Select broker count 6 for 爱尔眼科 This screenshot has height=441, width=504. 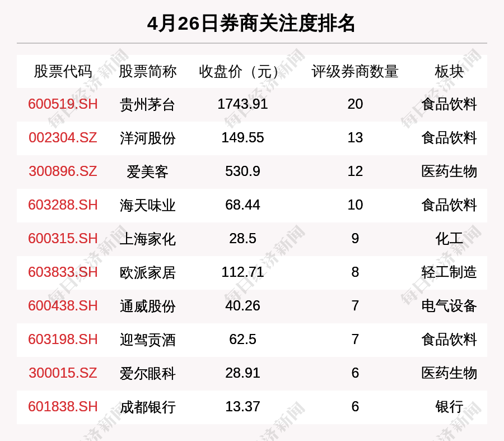click(x=355, y=373)
